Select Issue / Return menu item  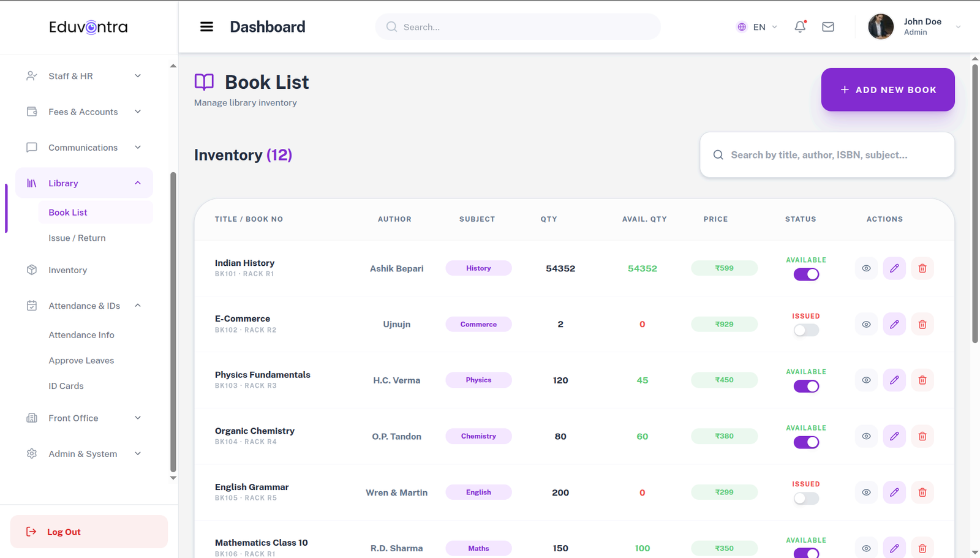77,238
